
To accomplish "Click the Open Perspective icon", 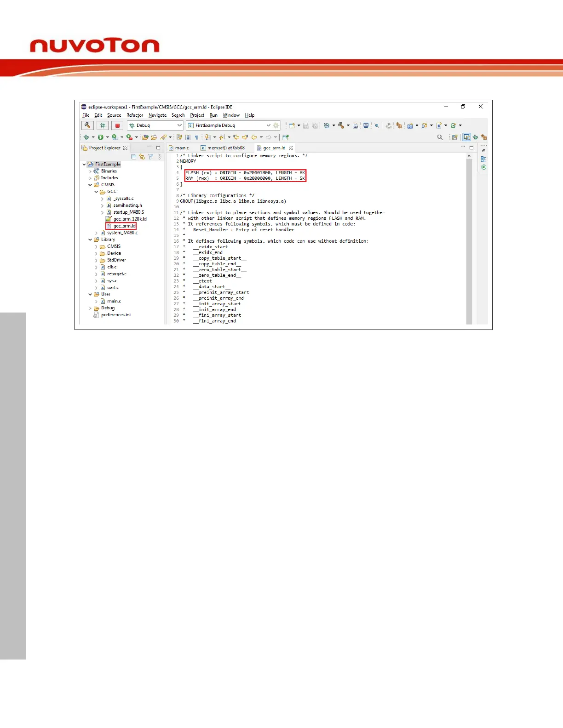I will (454, 137).
